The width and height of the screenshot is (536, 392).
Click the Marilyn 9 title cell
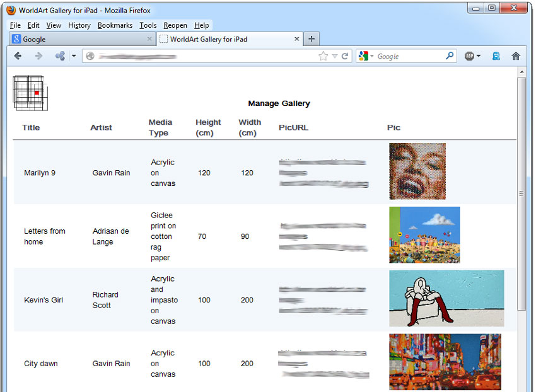coord(40,173)
